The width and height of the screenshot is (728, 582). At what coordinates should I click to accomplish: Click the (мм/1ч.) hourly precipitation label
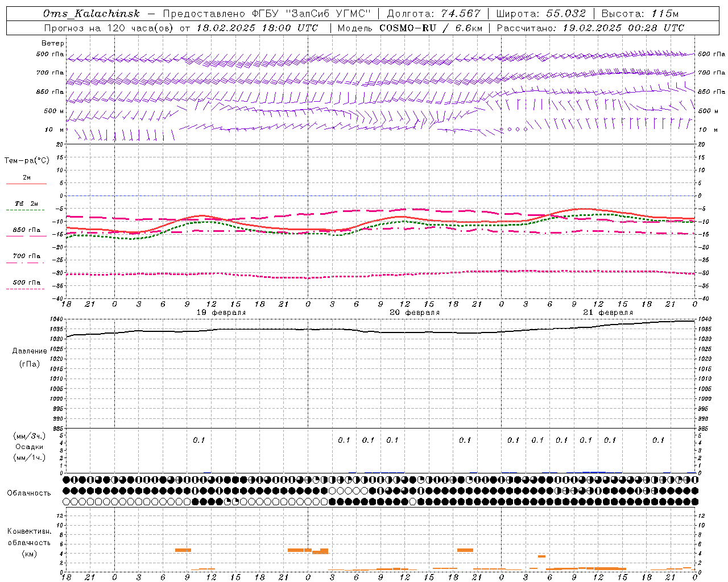coord(30,458)
